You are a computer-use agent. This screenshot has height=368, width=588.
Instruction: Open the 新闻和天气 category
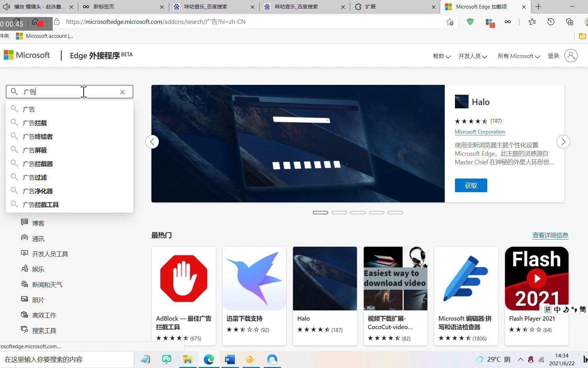tap(42, 285)
